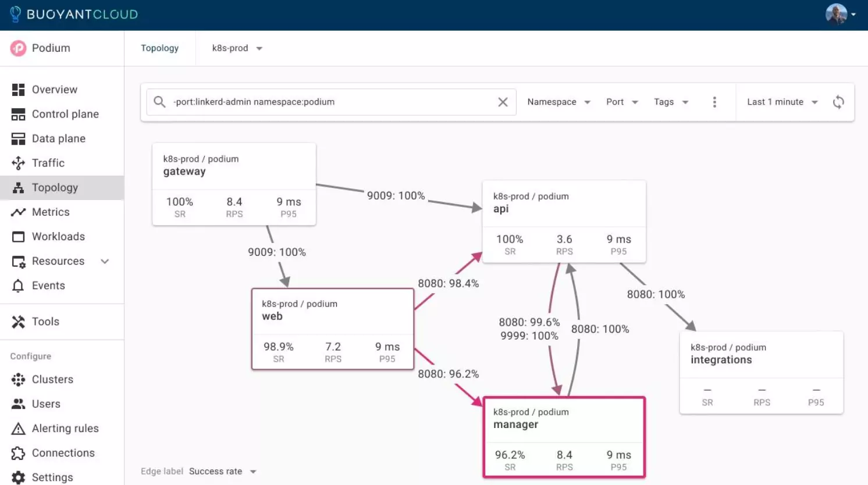Click the Events bell icon
The image size is (868, 485).
[x=18, y=286]
